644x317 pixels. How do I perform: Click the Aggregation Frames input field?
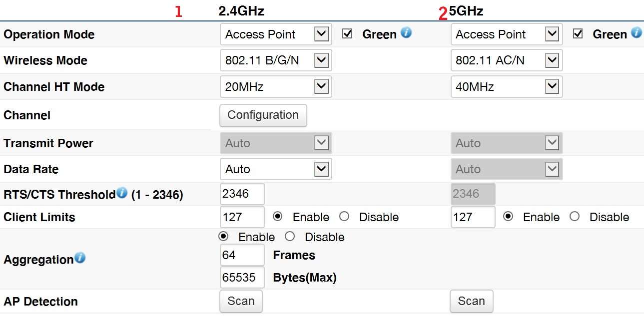click(242, 255)
